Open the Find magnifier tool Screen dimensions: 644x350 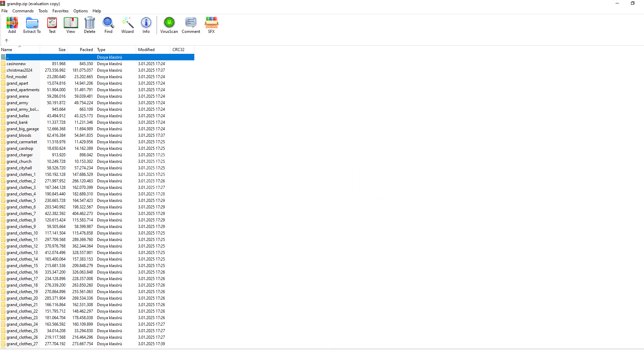click(108, 25)
